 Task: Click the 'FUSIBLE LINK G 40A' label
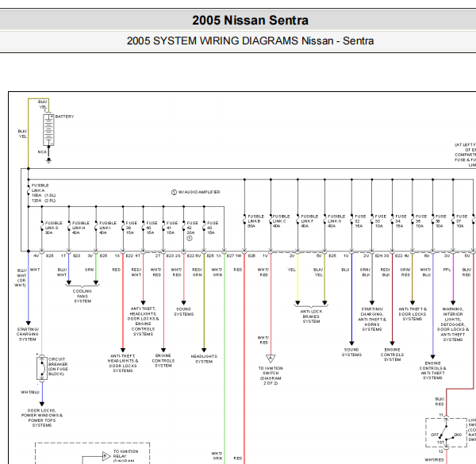point(336,221)
